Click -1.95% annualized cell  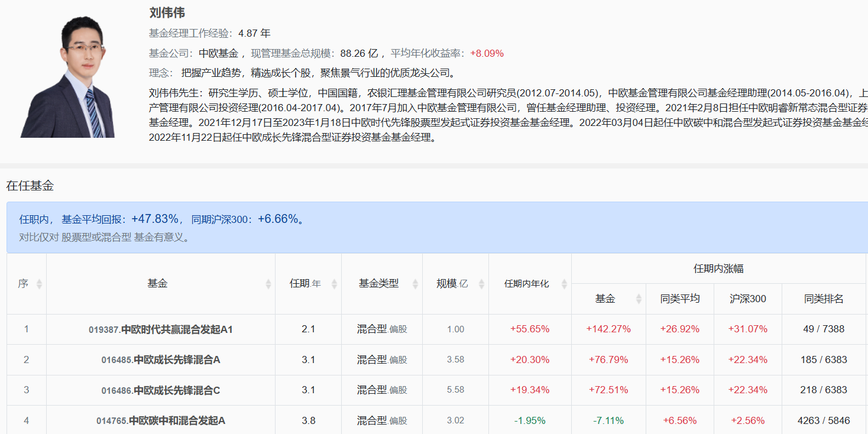(x=530, y=420)
